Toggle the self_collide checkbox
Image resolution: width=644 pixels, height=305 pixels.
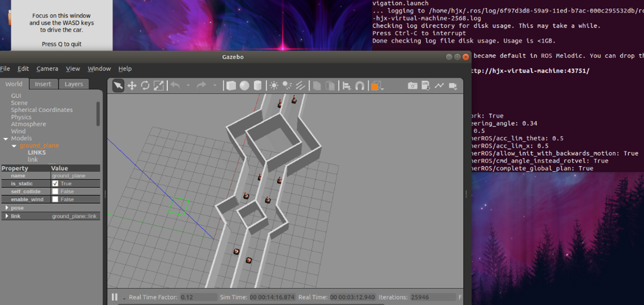tap(55, 191)
